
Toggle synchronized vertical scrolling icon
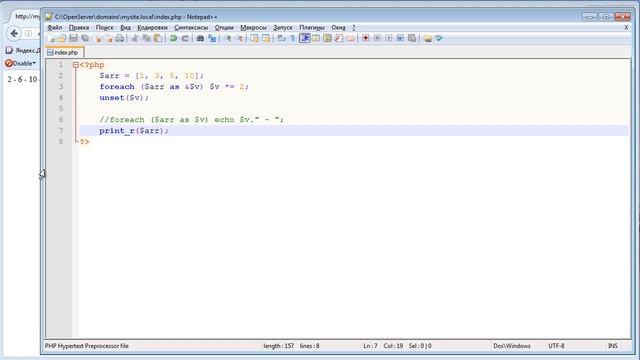point(255,38)
